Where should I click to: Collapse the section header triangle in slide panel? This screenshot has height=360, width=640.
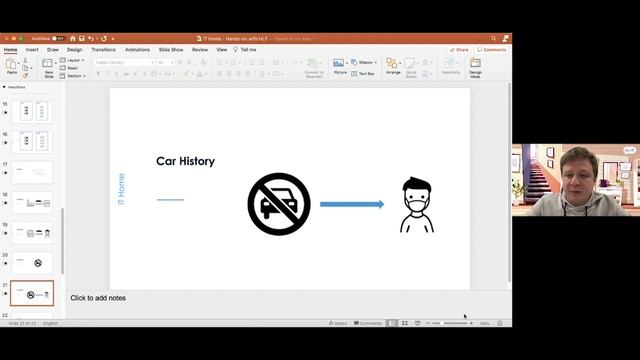[4, 87]
